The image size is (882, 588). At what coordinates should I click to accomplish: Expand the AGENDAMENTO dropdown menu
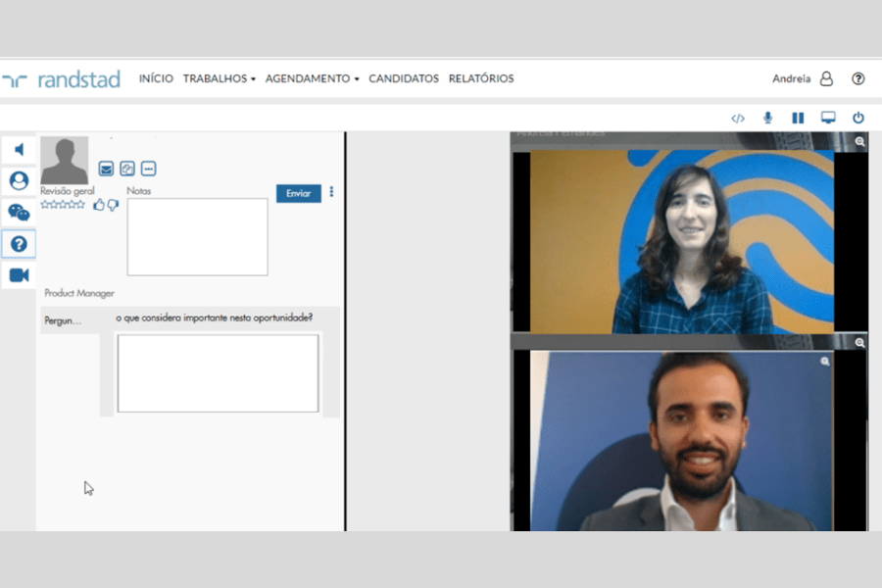312,79
